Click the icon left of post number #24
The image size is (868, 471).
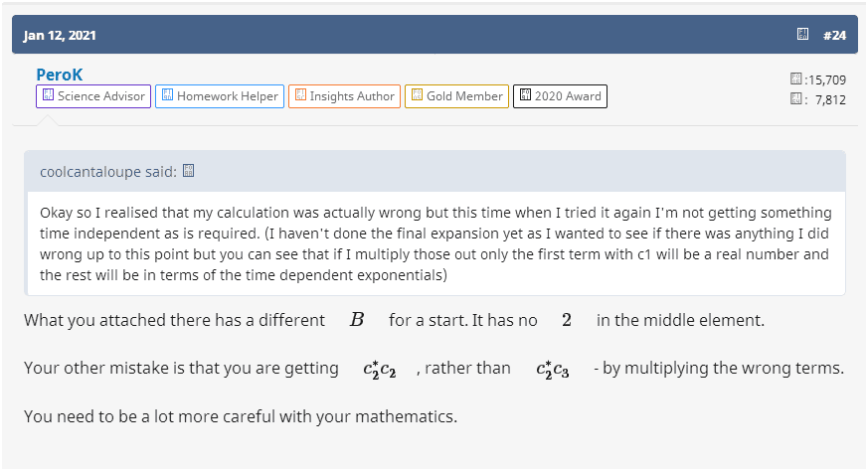[x=802, y=35]
